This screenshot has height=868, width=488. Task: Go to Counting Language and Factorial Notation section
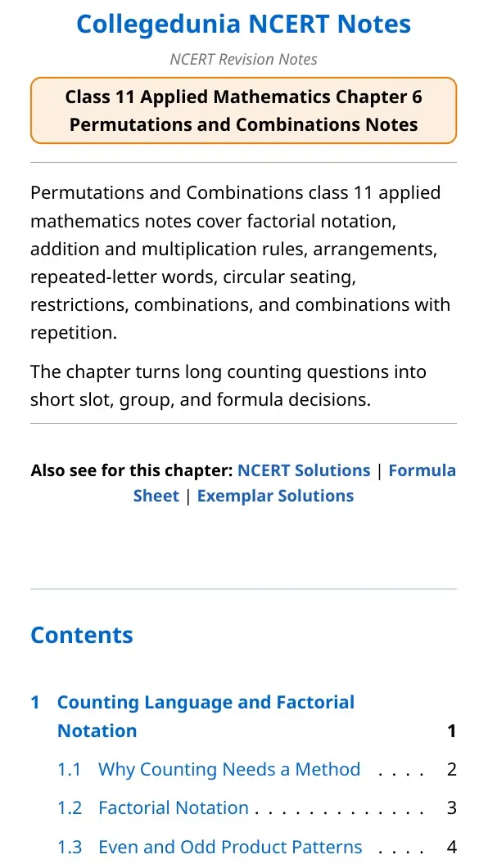click(206, 717)
